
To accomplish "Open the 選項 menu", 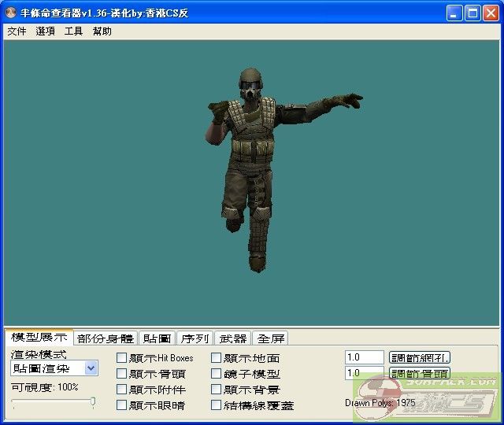I will click(x=45, y=31).
